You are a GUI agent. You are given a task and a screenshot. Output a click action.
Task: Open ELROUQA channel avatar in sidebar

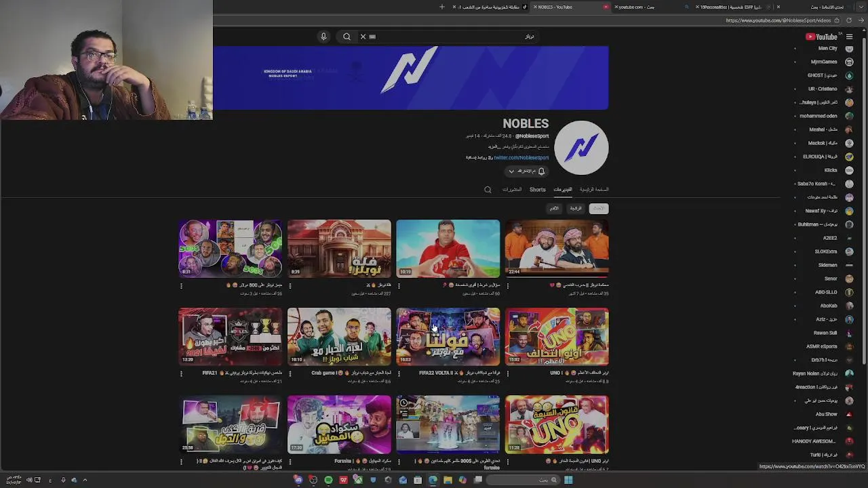pos(849,157)
